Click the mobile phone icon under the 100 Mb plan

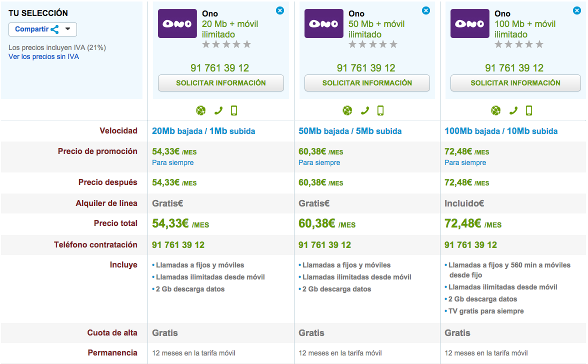529,110
